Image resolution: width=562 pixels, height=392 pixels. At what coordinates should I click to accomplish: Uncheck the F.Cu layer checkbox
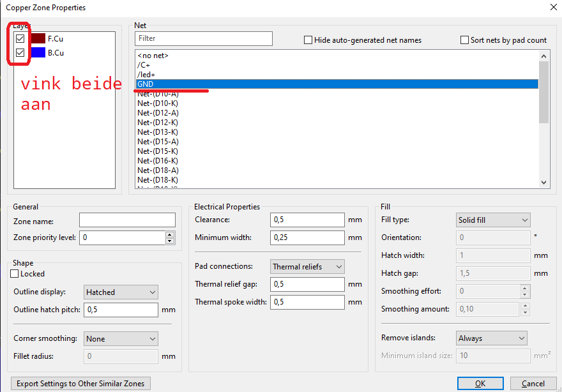pyautogui.click(x=20, y=39)
